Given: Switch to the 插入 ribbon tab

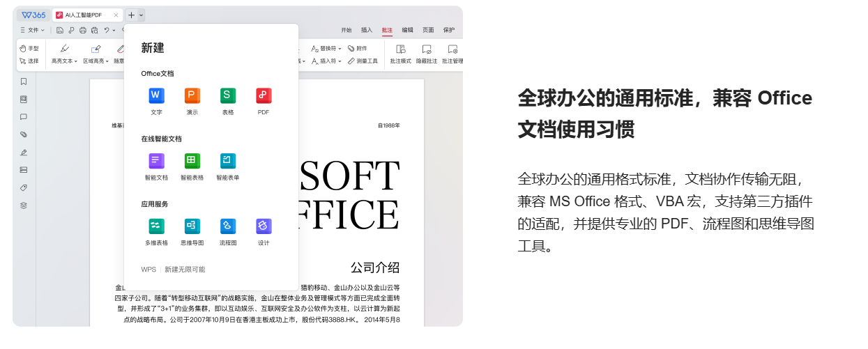Looking at the screenshot, I should pyautogui.click(x=367, y=31).
